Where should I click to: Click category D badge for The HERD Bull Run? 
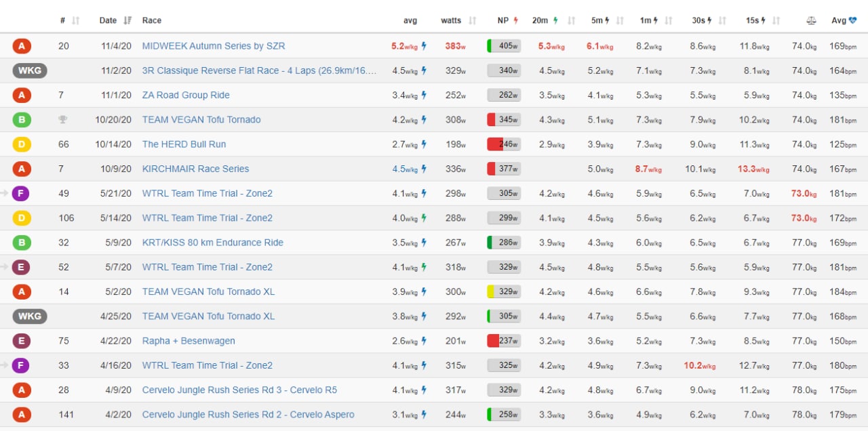coord(22,144)
